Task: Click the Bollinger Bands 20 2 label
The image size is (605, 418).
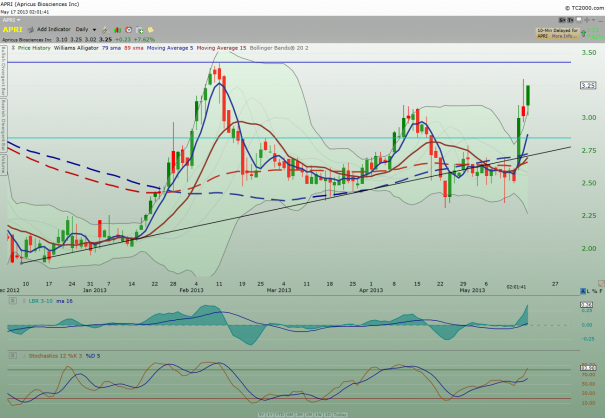Action: (279, 48)
